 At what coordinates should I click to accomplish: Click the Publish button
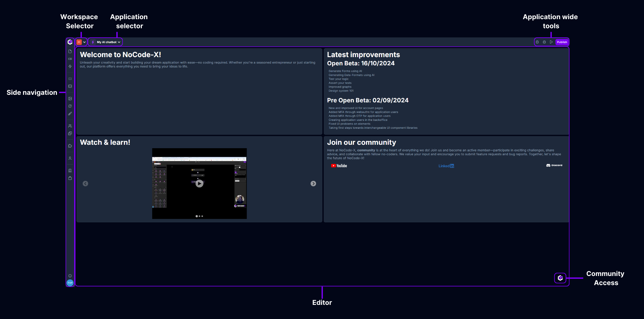pyautogui.click(x=562, y=42)
